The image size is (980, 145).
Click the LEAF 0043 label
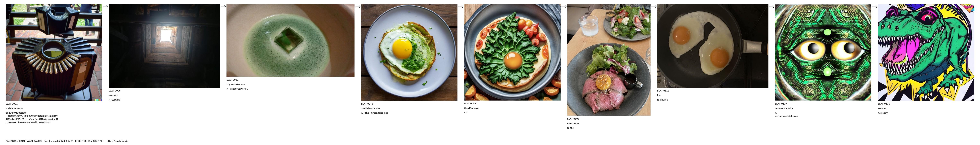367,104
